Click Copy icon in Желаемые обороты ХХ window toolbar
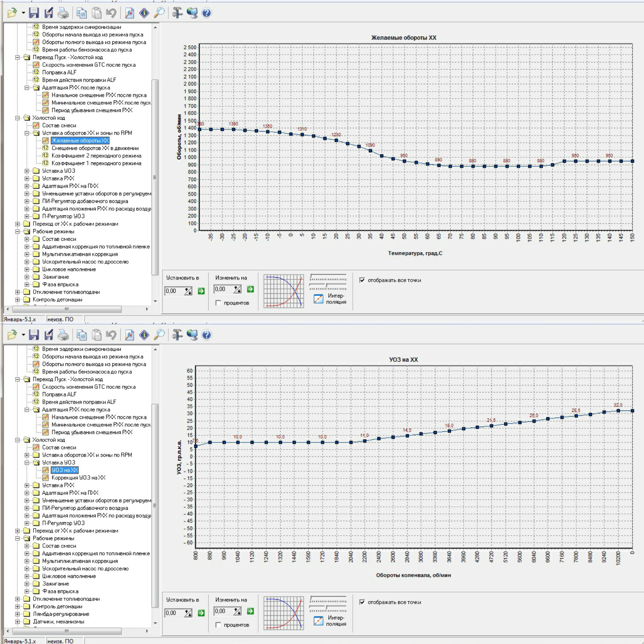The width and height of the screenshot is (644, 644). pyautogui.click(x=82, y=13)
